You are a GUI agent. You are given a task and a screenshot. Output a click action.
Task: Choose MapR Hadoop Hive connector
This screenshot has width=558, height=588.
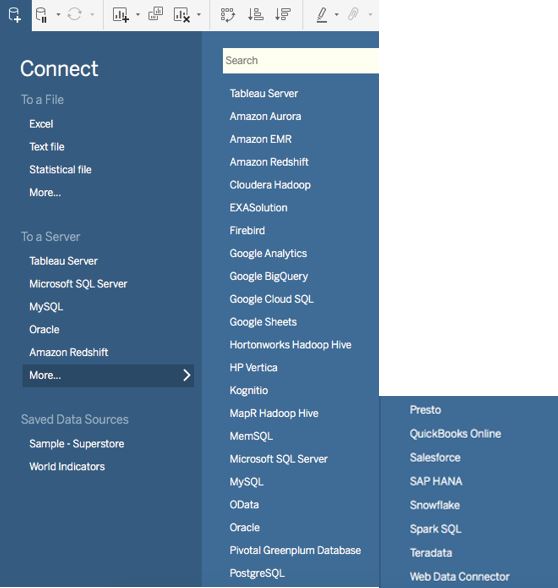tap(274, 414)
